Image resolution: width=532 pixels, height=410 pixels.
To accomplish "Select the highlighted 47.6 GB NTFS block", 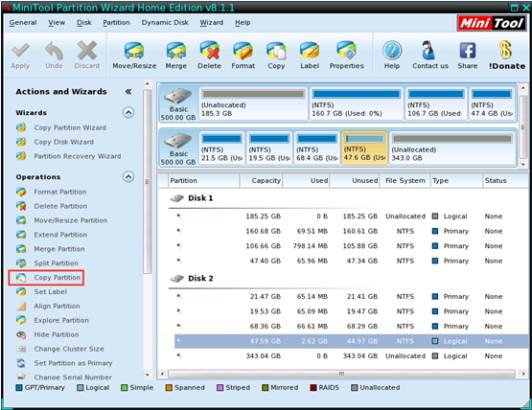I will [364, 148].
